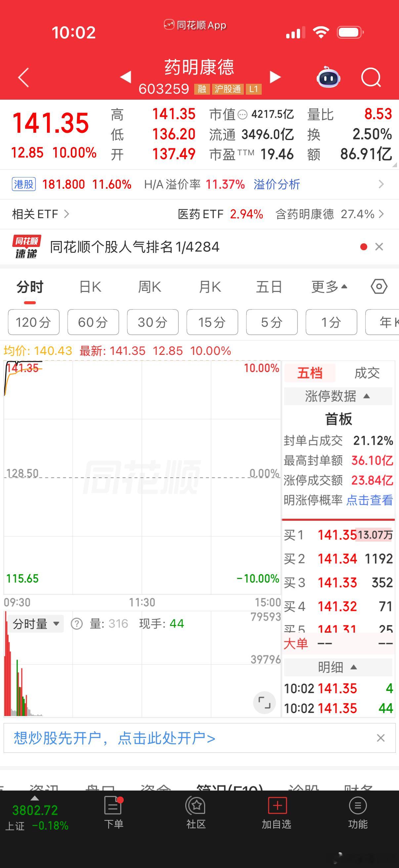This screenshot has height=868, width=399.
Task: Open the 溢价分析 link
Action: 277,184
